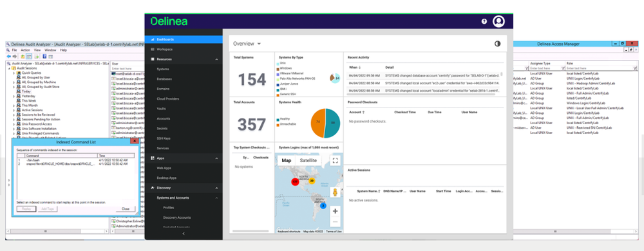Image resolution: width=644 pixels, height=251 pixels.
Task: Open Help menu in Audit Analyzer
Action: pos(63,50)
